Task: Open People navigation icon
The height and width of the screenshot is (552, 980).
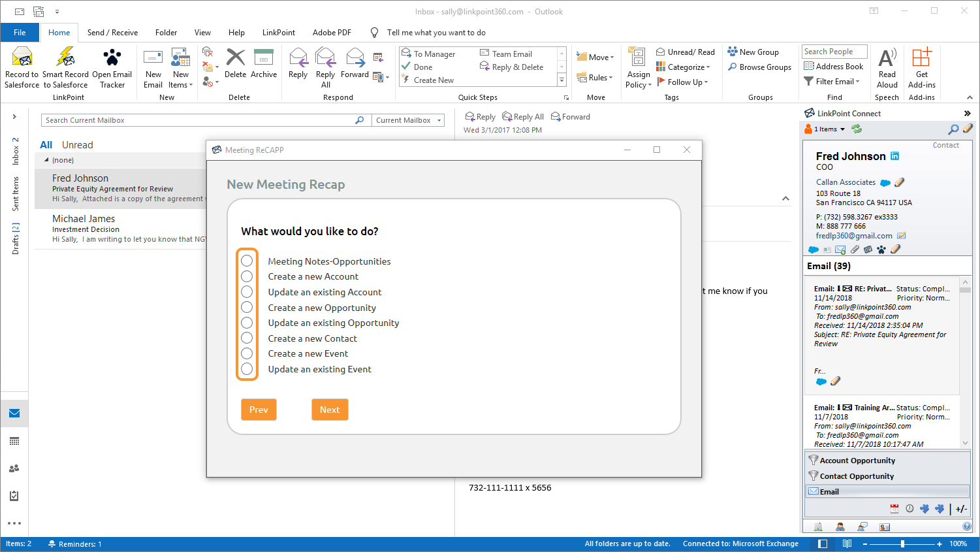Action: (14, 468)
